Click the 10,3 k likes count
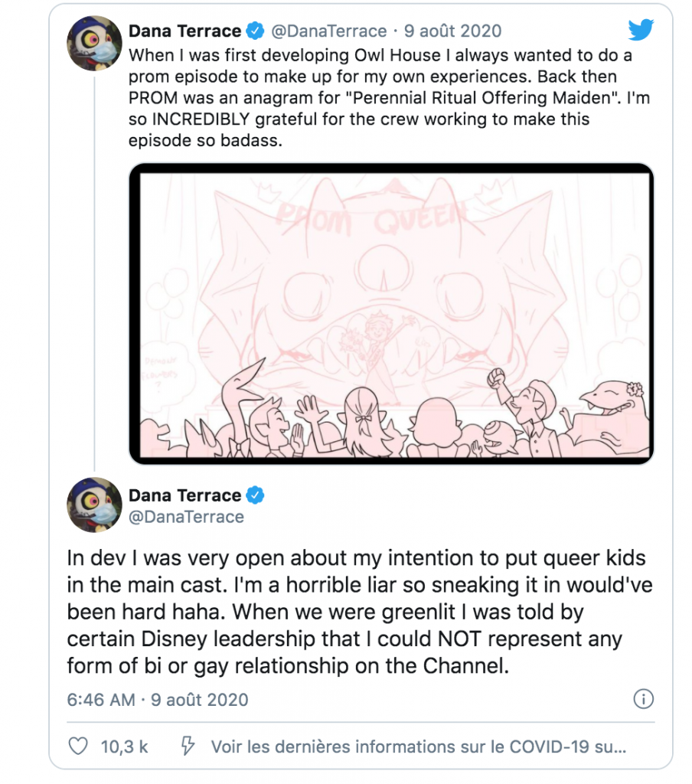 [x=124, y=746]
